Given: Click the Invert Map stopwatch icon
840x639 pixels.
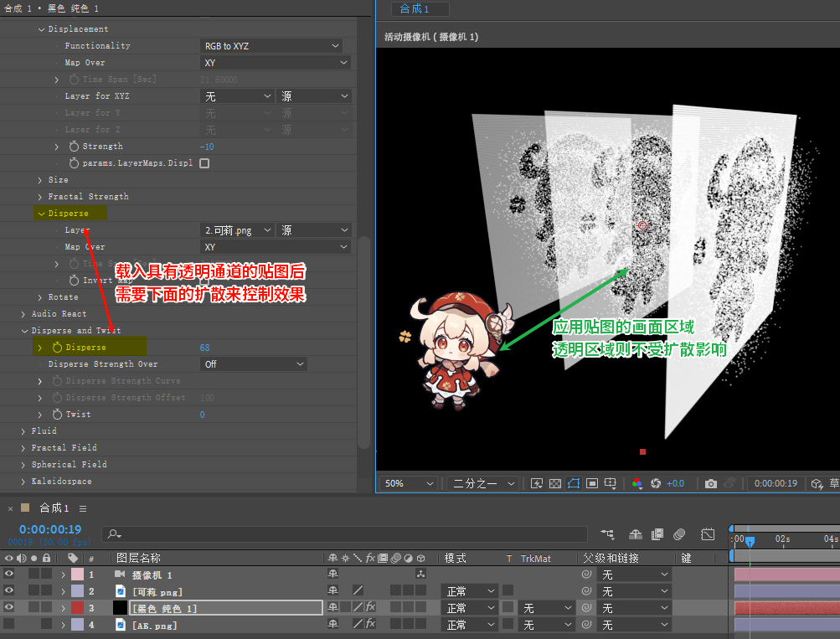Looking at the screenshot, I should pyautogui.click(x=74, y=280).
